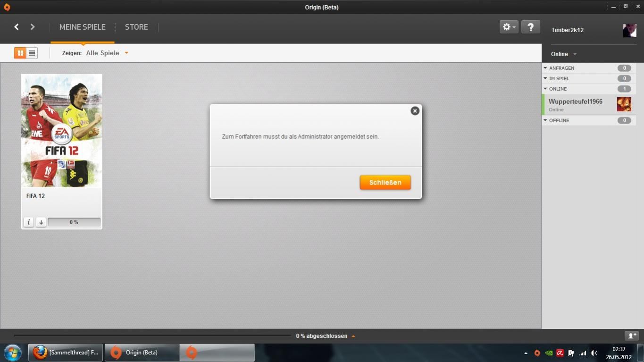644x362 pixels.
Task: Open FIFA 12 info button
Action: click(29, 222)
